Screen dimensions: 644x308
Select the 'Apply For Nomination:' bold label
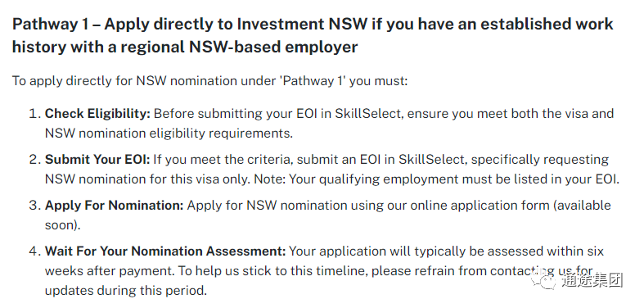pos(115,205)
